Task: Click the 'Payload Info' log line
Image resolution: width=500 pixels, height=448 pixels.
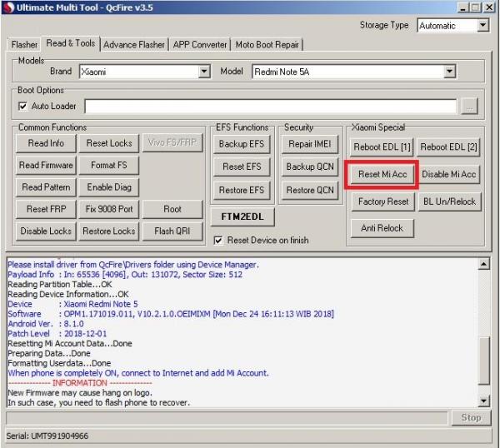Action: pyautogui.click(x=125, y=275)
